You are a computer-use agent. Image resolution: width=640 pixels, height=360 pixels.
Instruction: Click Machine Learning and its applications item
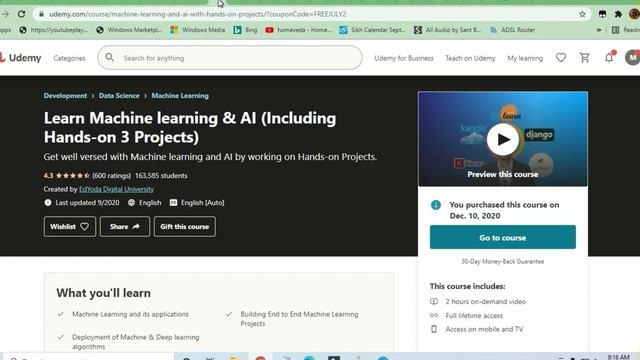click(130, 314)
